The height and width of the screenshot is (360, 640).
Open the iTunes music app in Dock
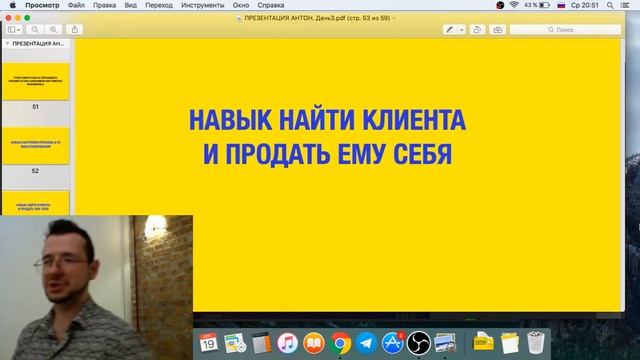tap(287, 343)
